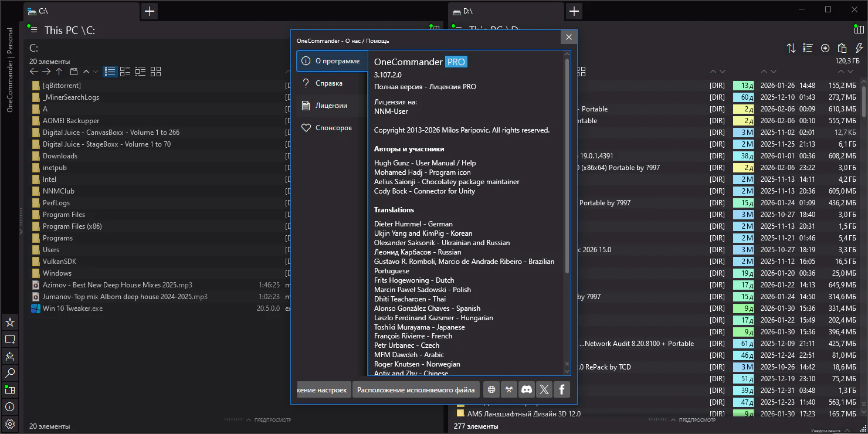
Task: Open the hamburger menu beside This PC \C:
Action: coord(33,30)
